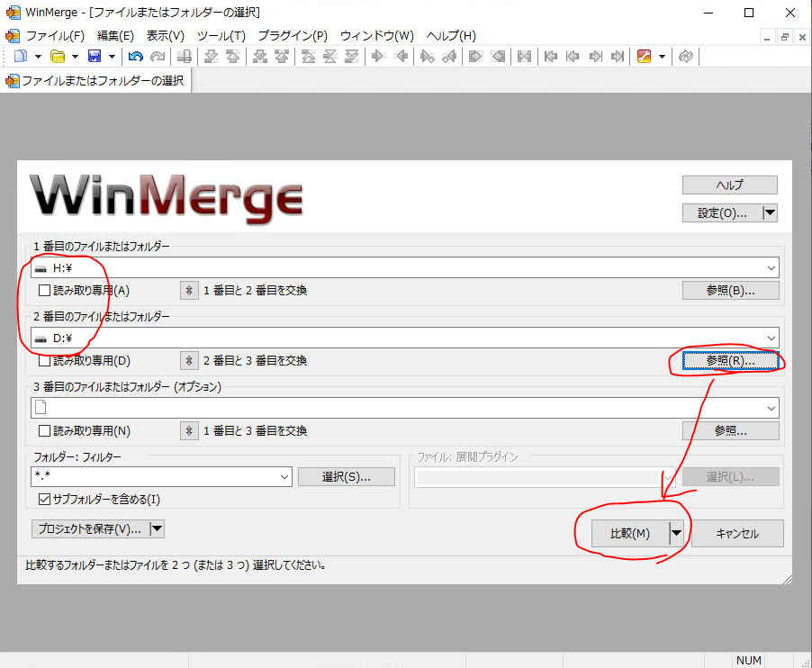Click the Undo toolbar icon
812x668 pixels.
point(135,56)
